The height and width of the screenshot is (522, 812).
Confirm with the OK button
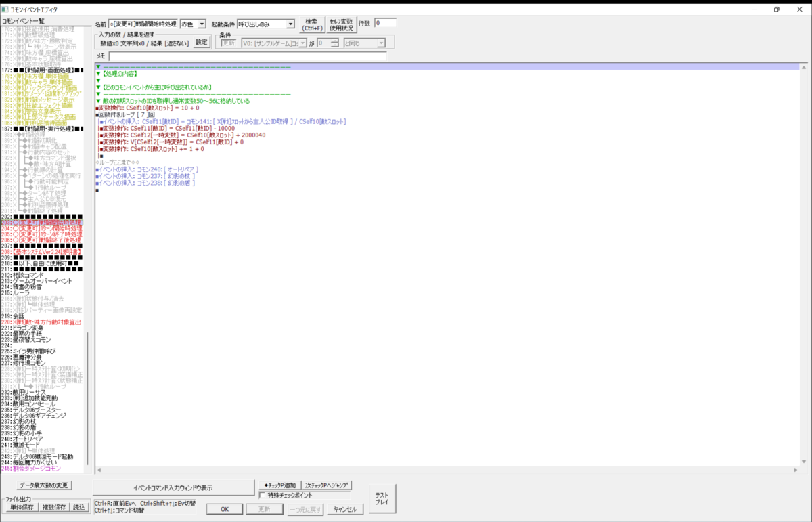pyautogui.click(x=226, y=509)
